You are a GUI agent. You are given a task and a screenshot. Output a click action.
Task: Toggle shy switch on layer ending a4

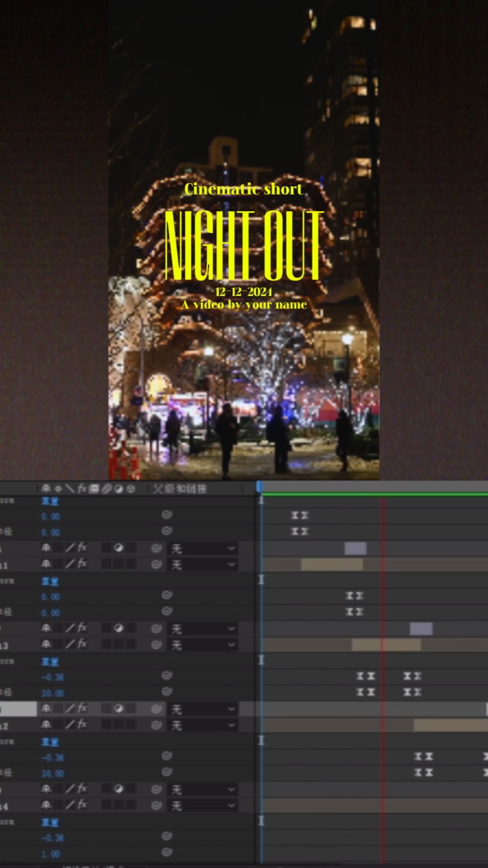(x=46, y=805)
